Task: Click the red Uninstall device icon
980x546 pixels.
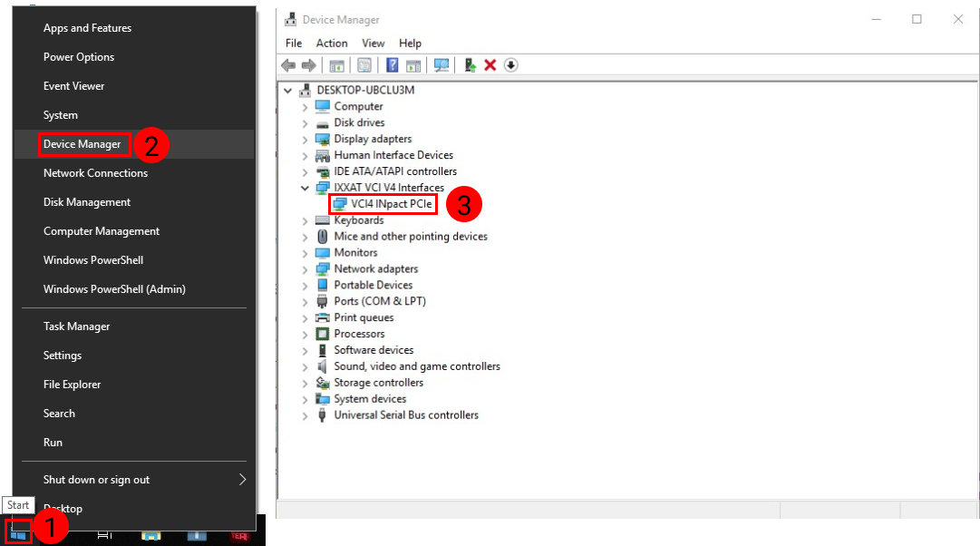Action: pyautogui.click(x=489, y=64)
